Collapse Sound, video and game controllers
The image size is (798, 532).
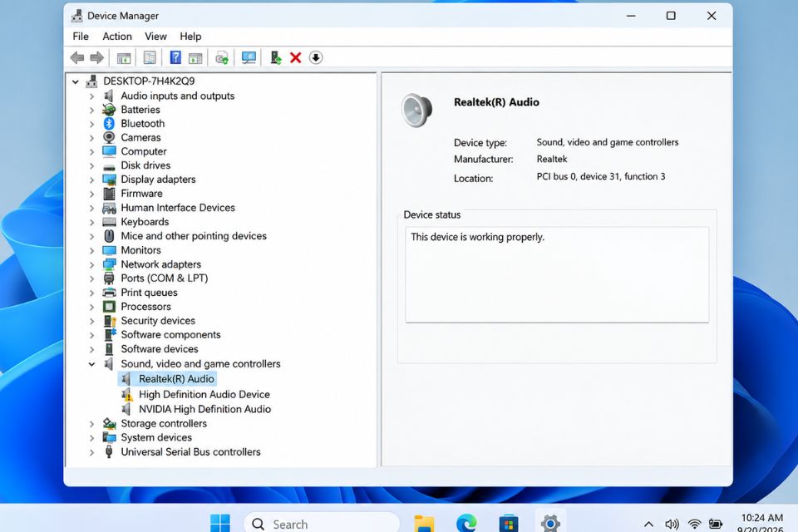(91, 364)
